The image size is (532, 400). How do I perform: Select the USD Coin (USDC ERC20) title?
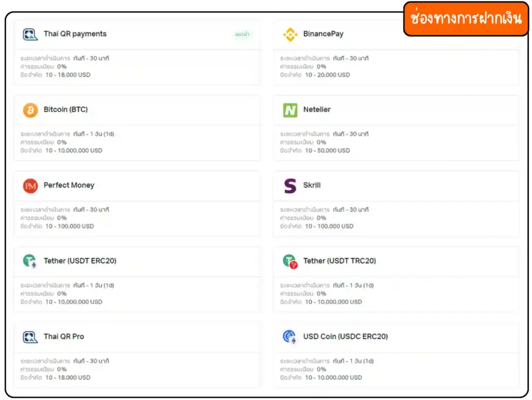coord(345,337)
